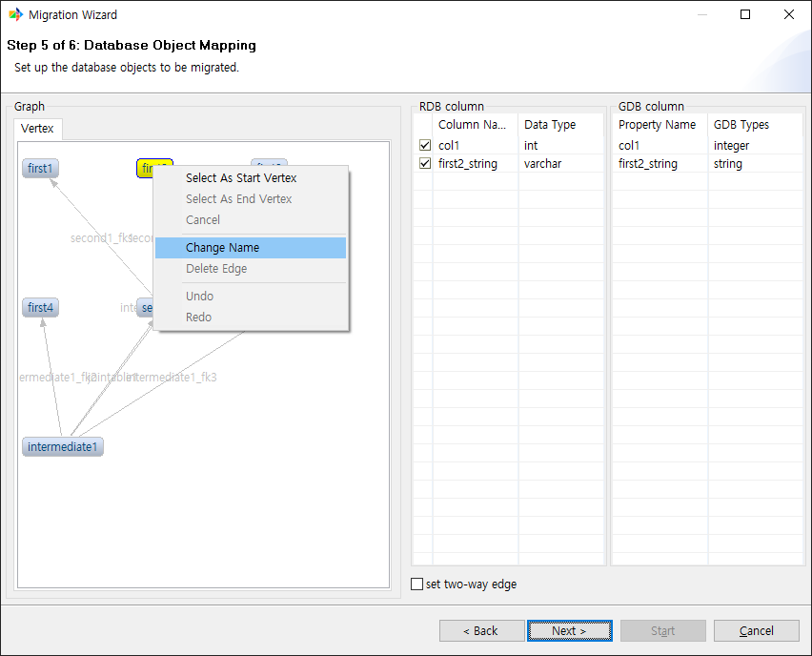The height and width of the screenshot is (656, 812).
Task: Select the intermediate1 vertex node
Action: [x=63, y=447]
